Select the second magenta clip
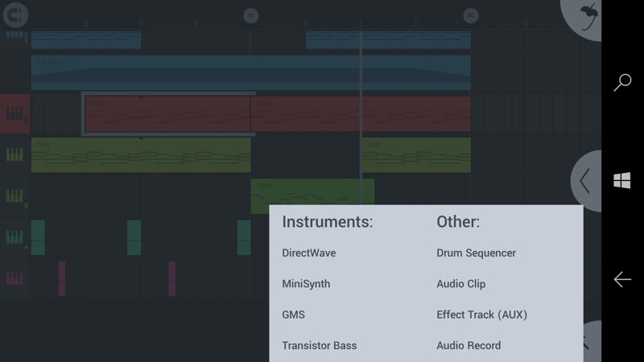 tap(172, 278)
